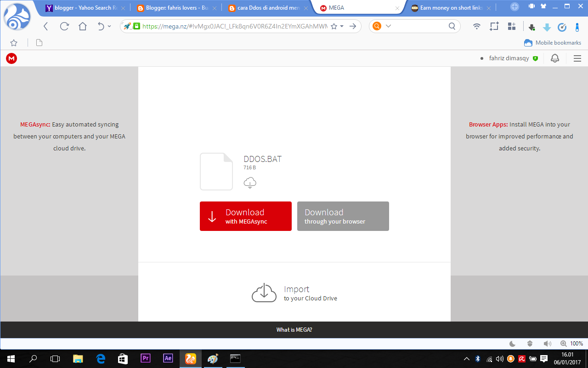Viewport: 588px width, 368px height.
Task: Open the add-ons grid icon
Action: click(x=512, y=26)
